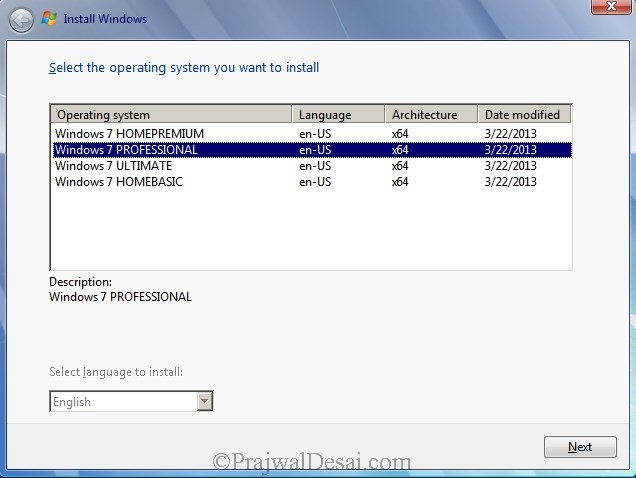This screenshot has height=478, width=636.
Task: Sort by Language column header
Action: 338,115
